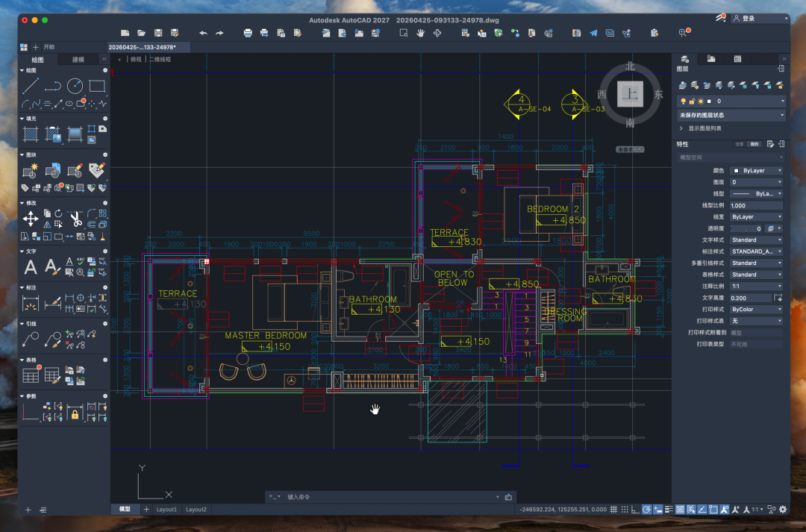This screenshot has width=806, height=532.
Task: Select the Hatch fill tool
Action: point(31,134)
